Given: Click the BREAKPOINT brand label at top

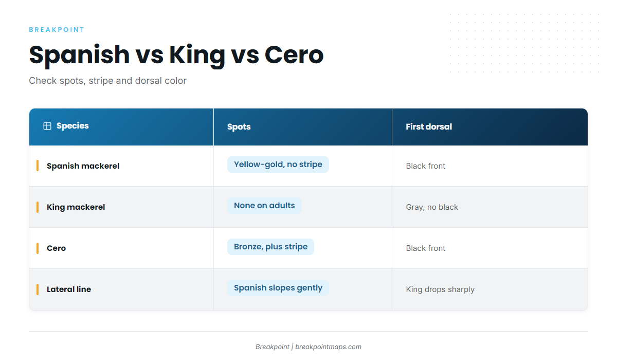Looking at the screenshot, I should [x=57, y=30].
